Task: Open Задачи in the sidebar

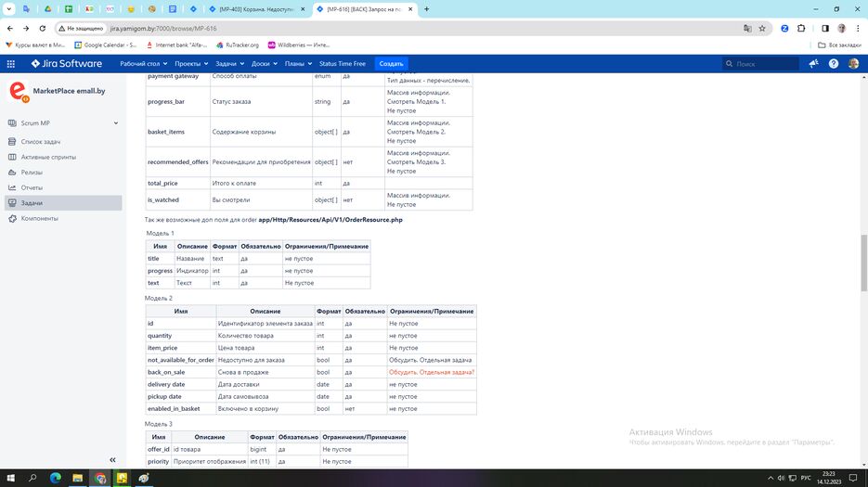Action: click(63, 203)
